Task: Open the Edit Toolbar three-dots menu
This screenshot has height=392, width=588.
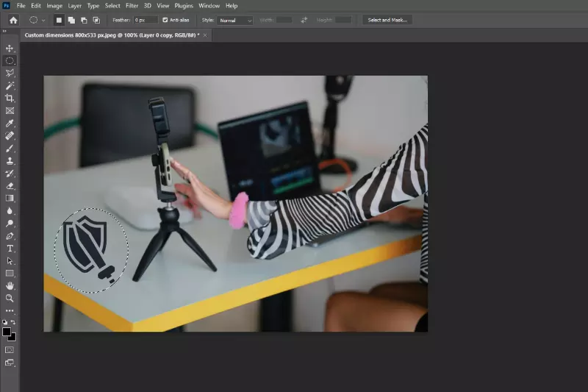Action: (10, 311)
